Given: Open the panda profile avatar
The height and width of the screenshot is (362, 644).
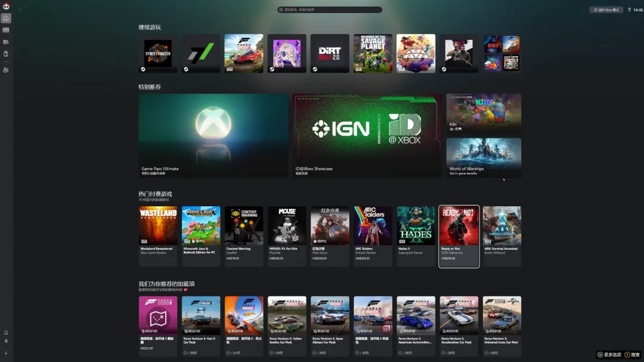Looking at the screenshot, I should pyautogui.click(x=6, y=6).
